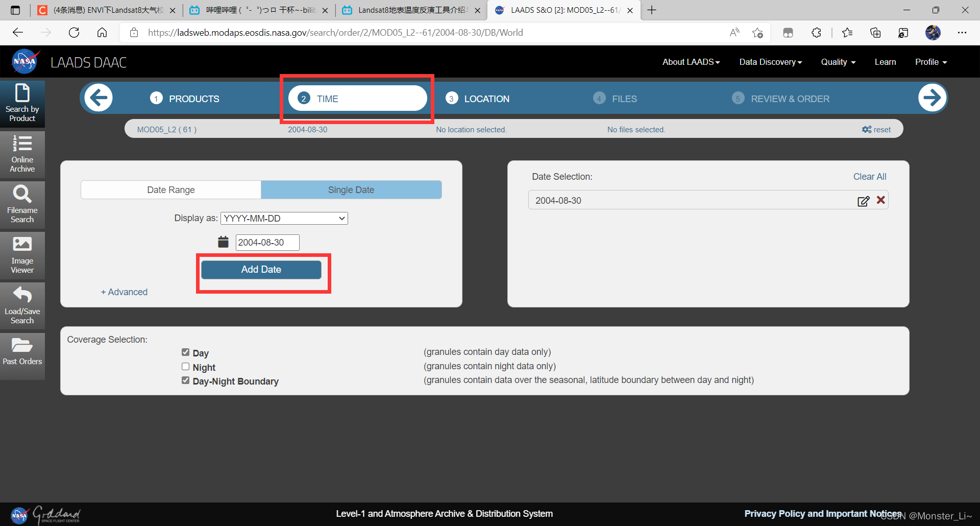Click the LAADS DAAC title

tap(89, 62)
